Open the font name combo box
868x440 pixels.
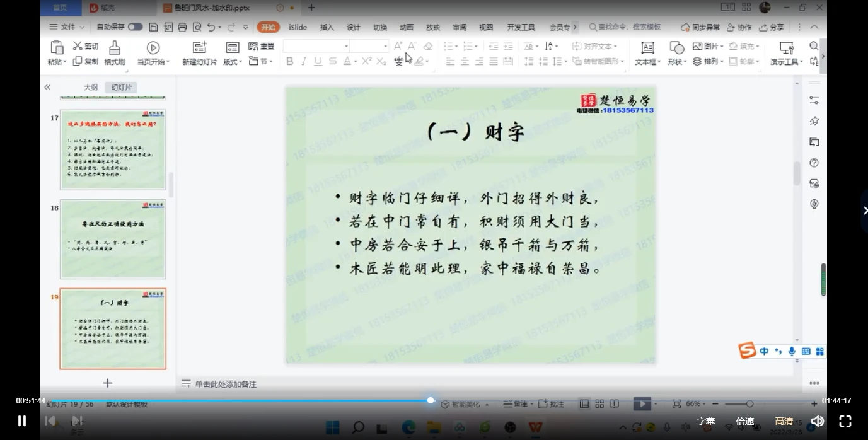[316, 46]
